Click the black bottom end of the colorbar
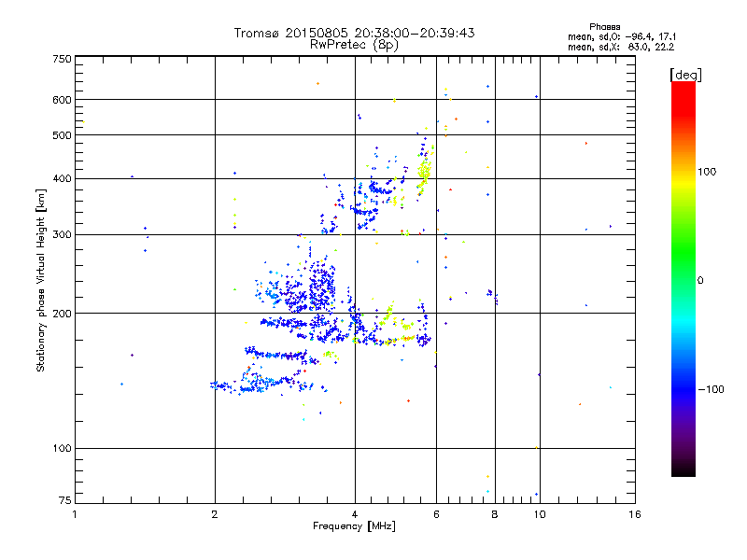 point(684,469)
